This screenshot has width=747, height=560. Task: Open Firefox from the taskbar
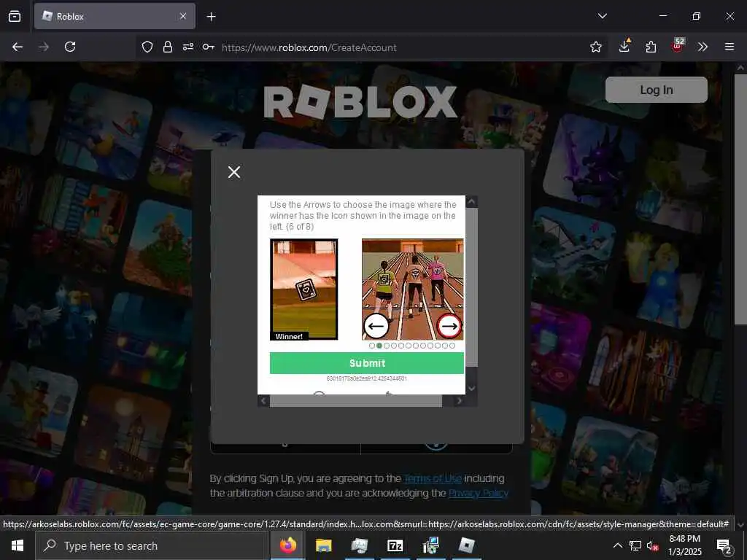click(287, 545)
